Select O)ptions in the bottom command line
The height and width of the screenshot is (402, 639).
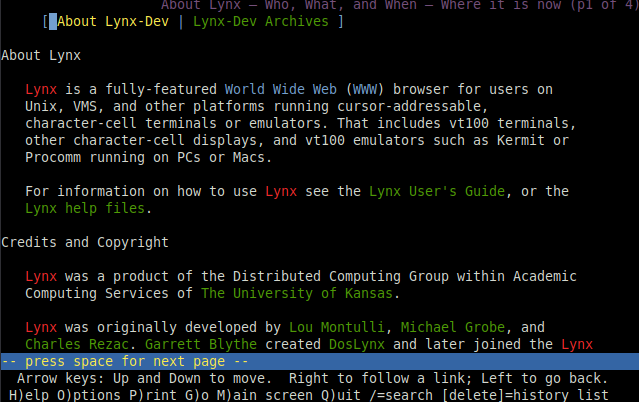[x=89, y=395]
